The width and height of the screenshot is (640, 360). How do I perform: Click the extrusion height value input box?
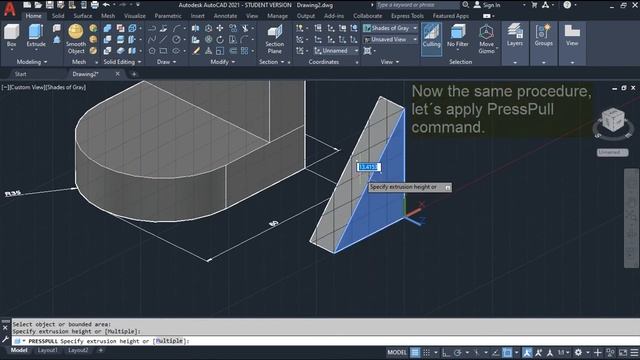pos(369,167)
